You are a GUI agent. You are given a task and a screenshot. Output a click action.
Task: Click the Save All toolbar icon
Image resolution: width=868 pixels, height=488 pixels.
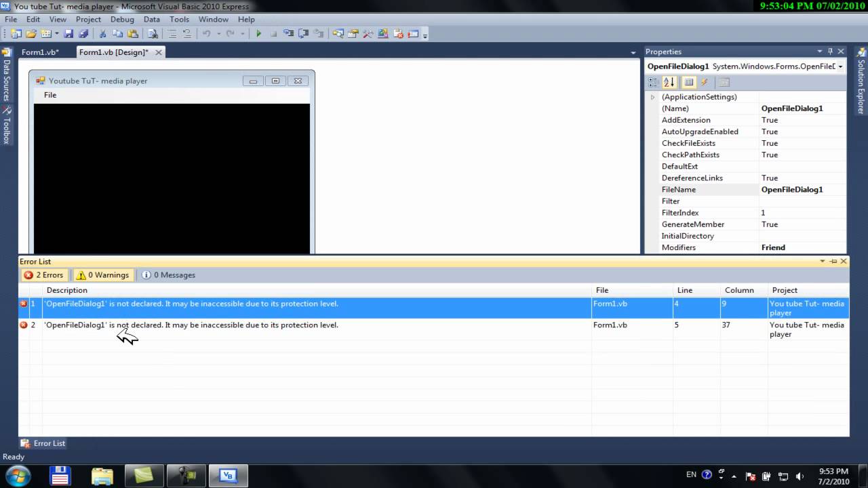tap(83, 34)
